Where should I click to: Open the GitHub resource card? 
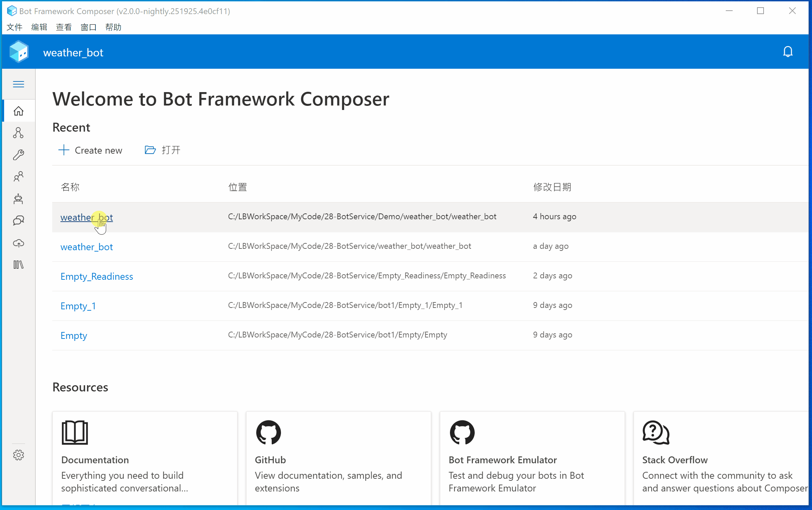click(x=338, y=457)
